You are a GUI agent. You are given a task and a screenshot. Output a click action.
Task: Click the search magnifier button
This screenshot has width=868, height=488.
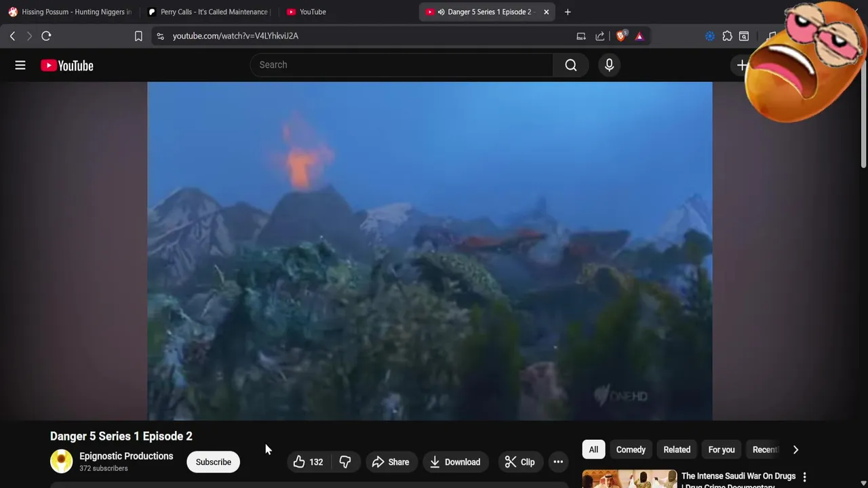(571, 65)
